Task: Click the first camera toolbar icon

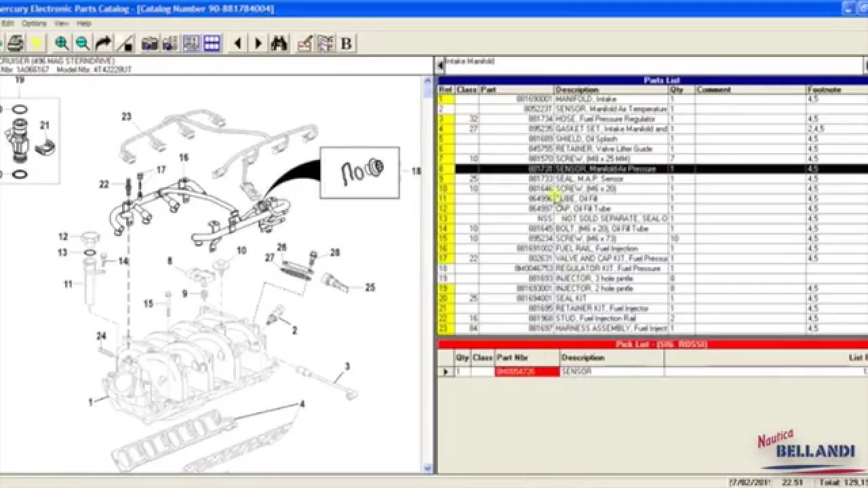Action: coord(150,43)
